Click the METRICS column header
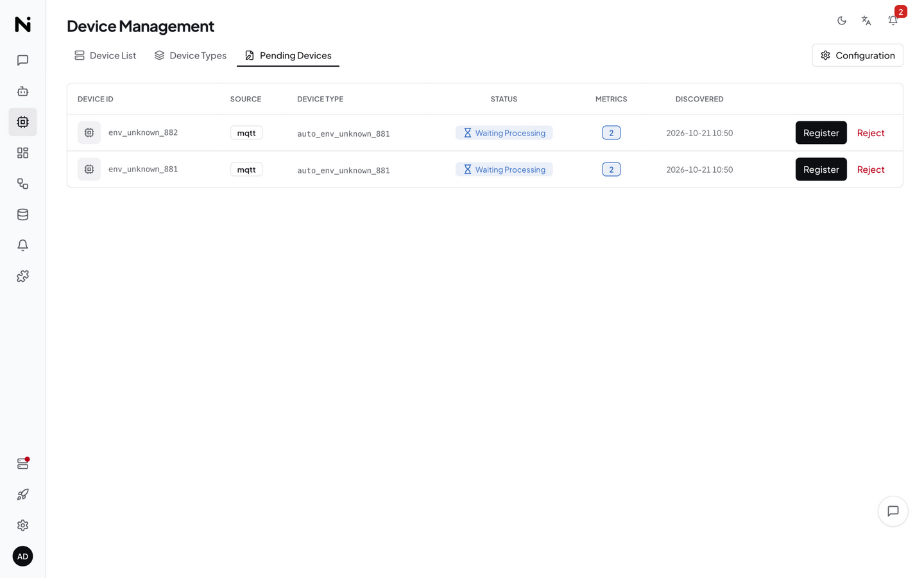 [x=612, y=99]
